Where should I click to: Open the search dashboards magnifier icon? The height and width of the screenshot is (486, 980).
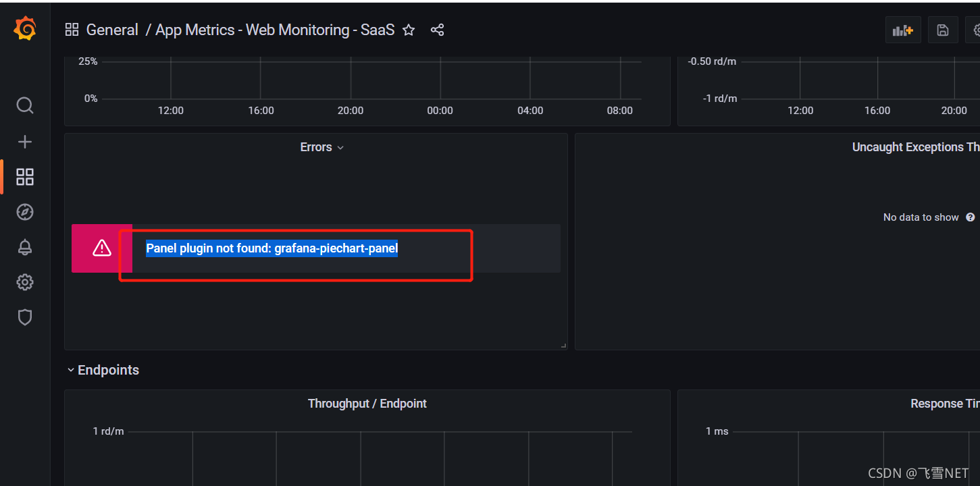point(25,105)
